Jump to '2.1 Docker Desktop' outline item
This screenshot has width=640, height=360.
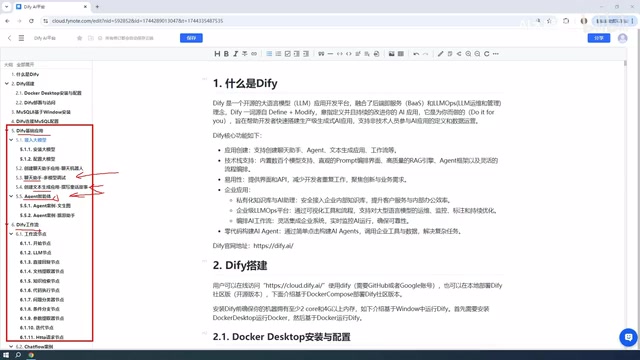pyautogui.click(x=49, y=93)
